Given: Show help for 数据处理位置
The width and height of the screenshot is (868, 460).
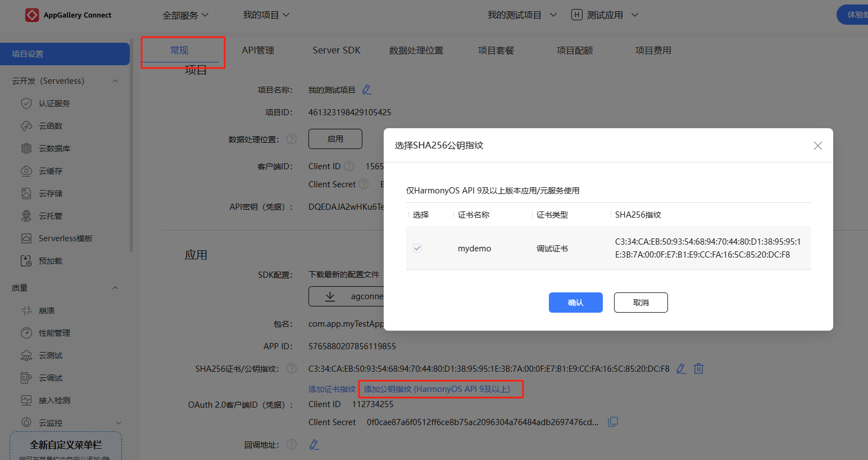Looking at the screenshot, I should (x=292, y=139).
